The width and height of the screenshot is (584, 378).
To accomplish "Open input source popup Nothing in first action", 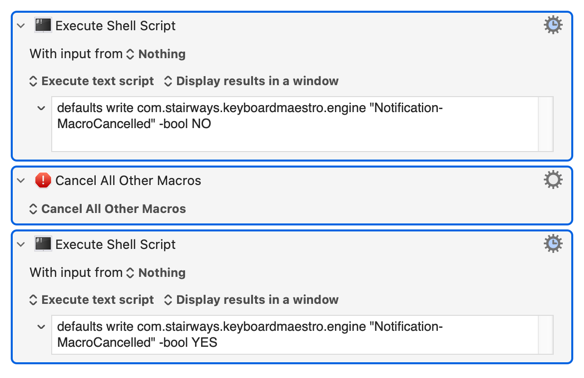I will [x=156, y=54].
